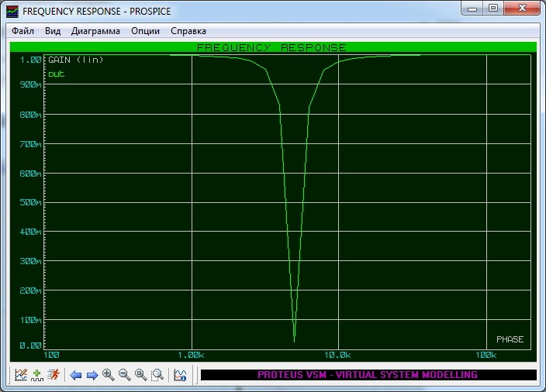The image size is (546, 392).
Task: Select the 'out' trace label
Action: click(x=57, y=74)
